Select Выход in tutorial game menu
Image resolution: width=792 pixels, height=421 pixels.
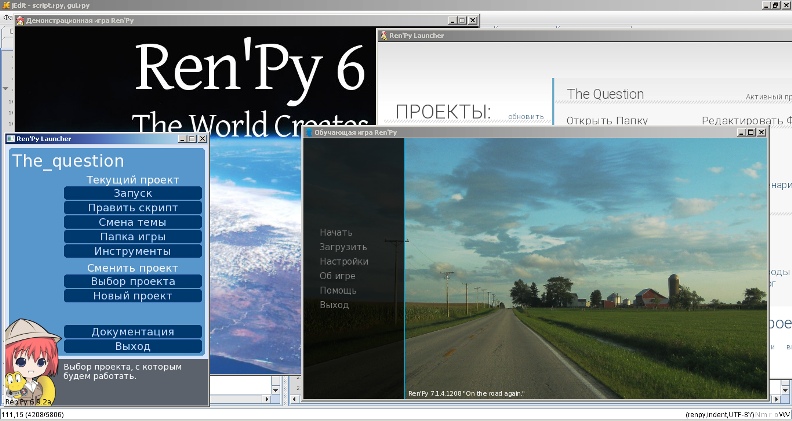coord(334,305)
